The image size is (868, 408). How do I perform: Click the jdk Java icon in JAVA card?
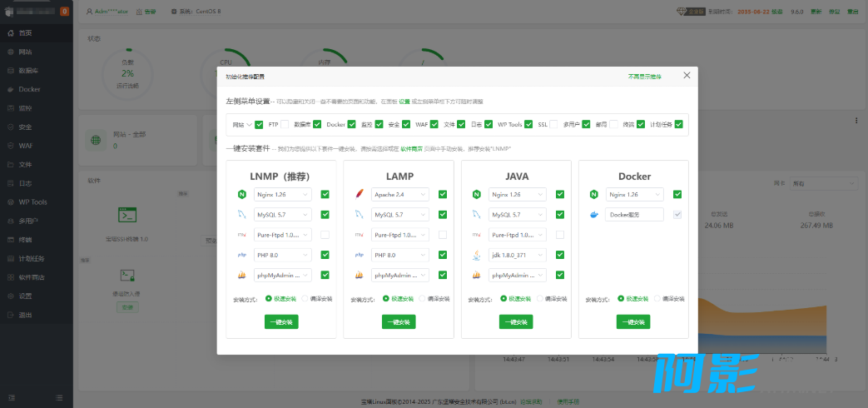[x=477, y=255]
